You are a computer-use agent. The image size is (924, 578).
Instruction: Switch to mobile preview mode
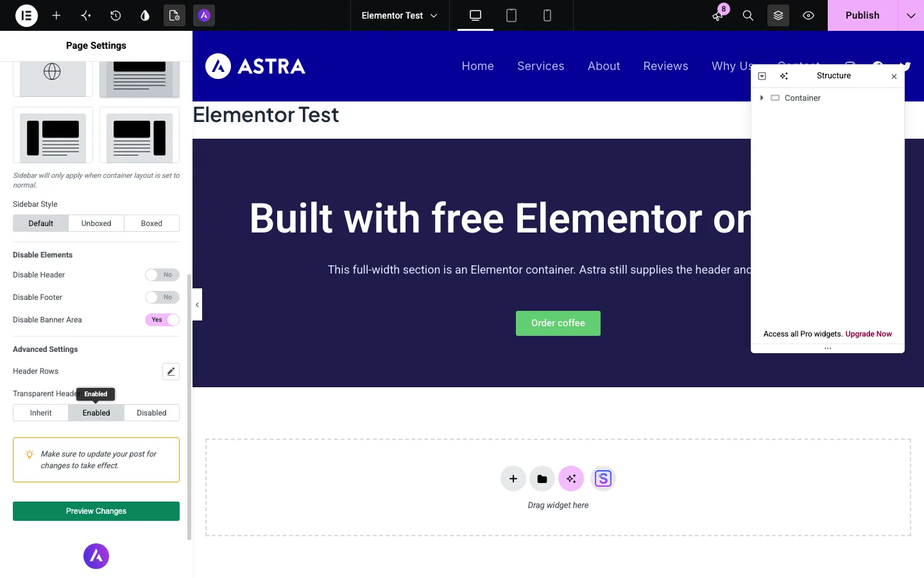point(547,15)
